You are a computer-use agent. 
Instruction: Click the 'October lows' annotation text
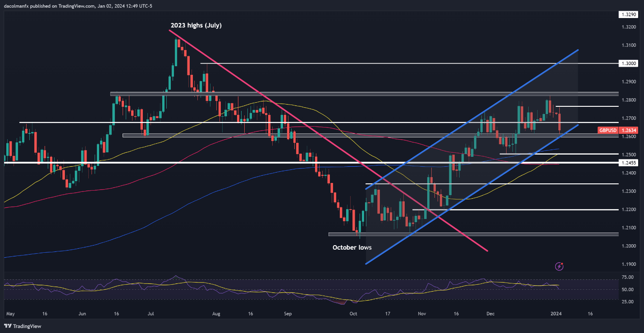point(352,247)
